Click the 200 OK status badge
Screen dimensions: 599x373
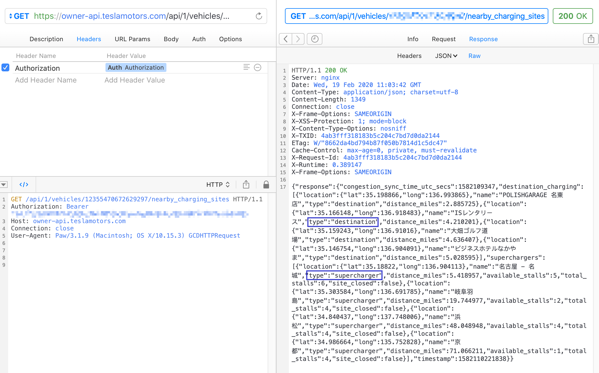(572, 16)
